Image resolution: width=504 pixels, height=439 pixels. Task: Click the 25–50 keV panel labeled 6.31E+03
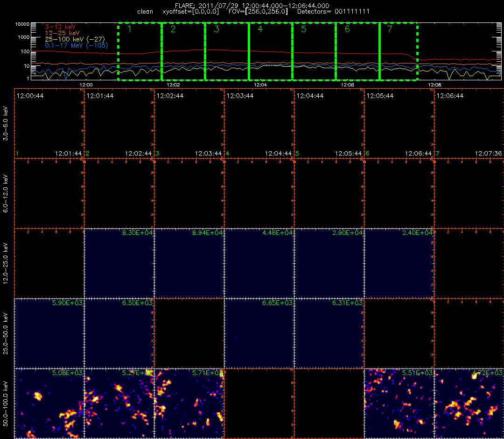tap(329, 333)
